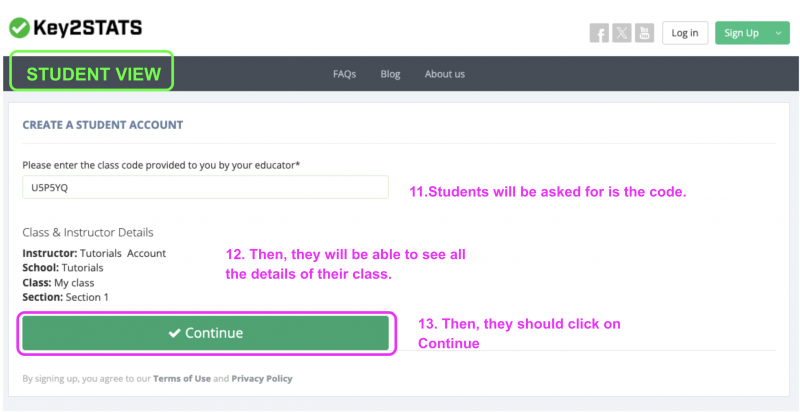Click the green Continue button
This screenshot has width=800, height=412.
(205, 333)
